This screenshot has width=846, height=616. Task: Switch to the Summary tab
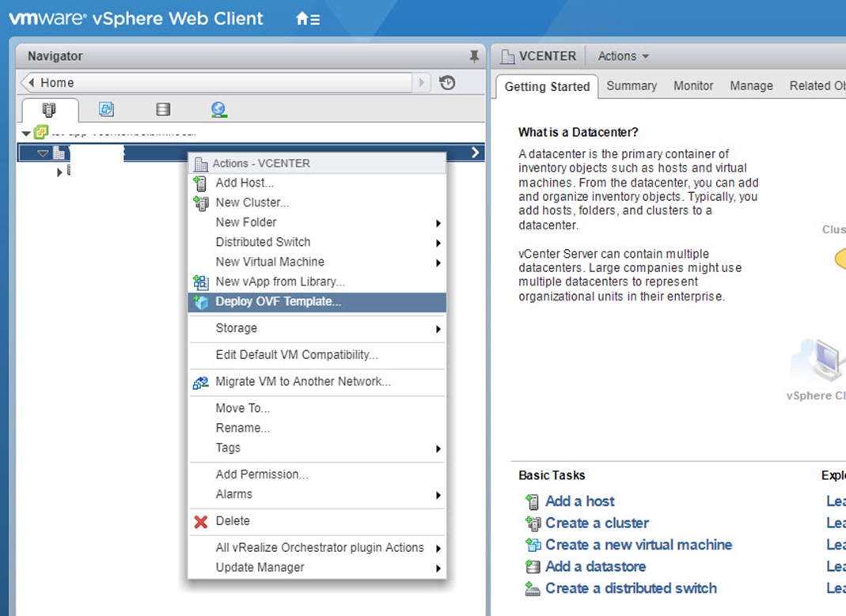pos(632,85)
